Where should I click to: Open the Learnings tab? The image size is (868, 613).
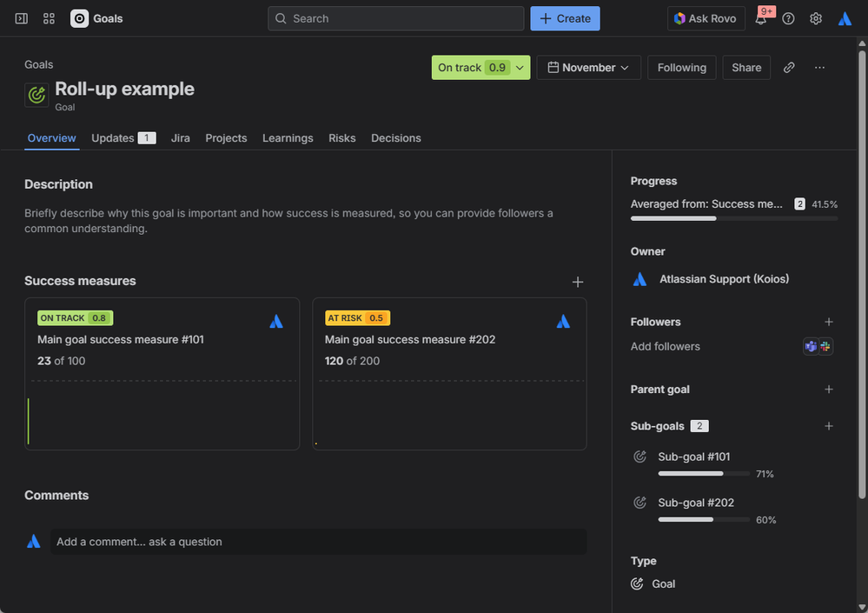point(288,138)
